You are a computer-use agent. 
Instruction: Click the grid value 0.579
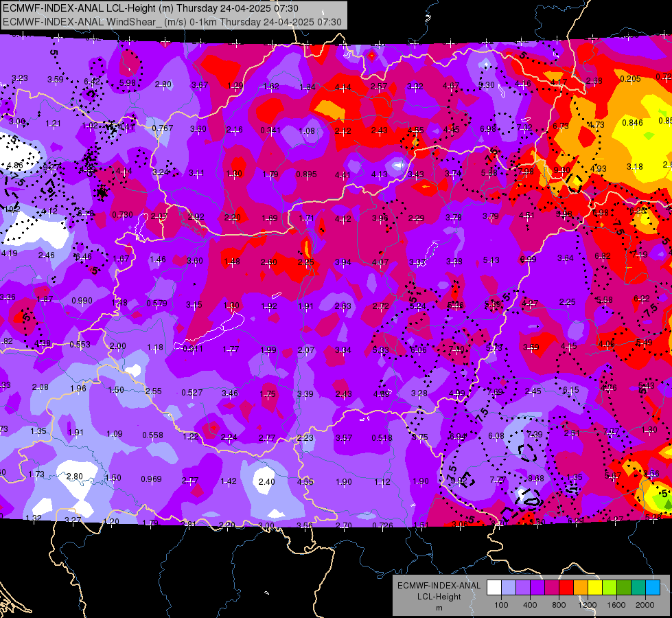157,304
